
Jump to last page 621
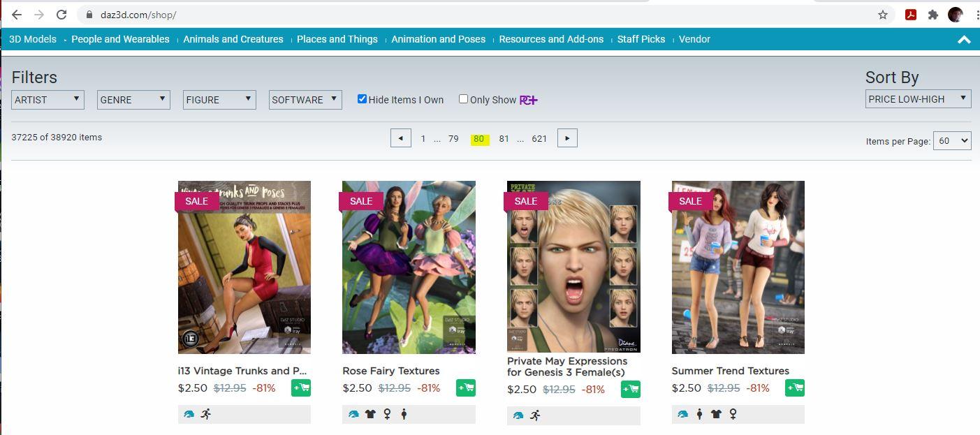539,138
